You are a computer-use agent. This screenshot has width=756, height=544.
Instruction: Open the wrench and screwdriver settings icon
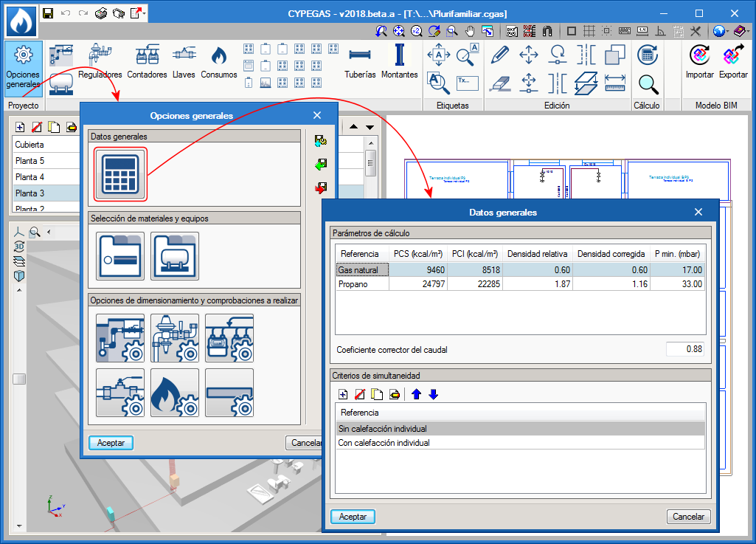(x=696, y=32)
